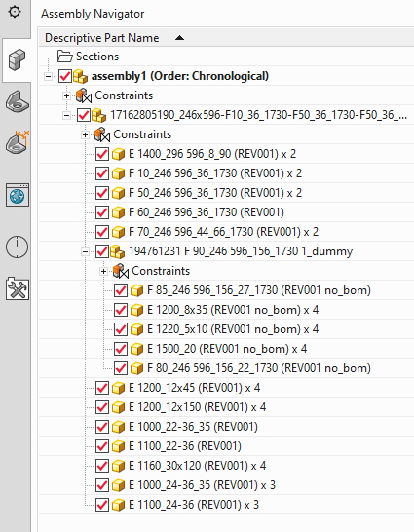This screenshot has width=414, height=532.
Task: Click part icon of E 1200_12x150
Action: 118,407
